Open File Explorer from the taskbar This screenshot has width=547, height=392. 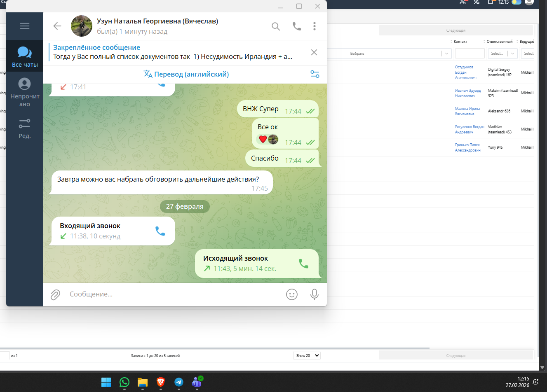tap(143, 383)
